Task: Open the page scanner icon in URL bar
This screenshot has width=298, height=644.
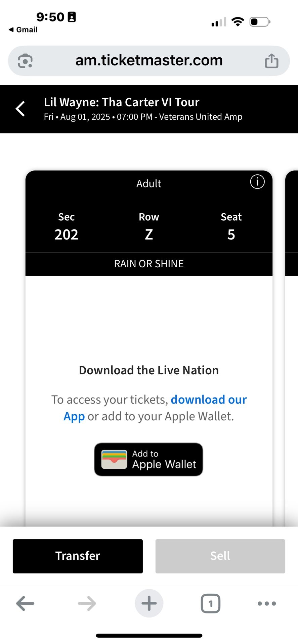Action: 25,61
